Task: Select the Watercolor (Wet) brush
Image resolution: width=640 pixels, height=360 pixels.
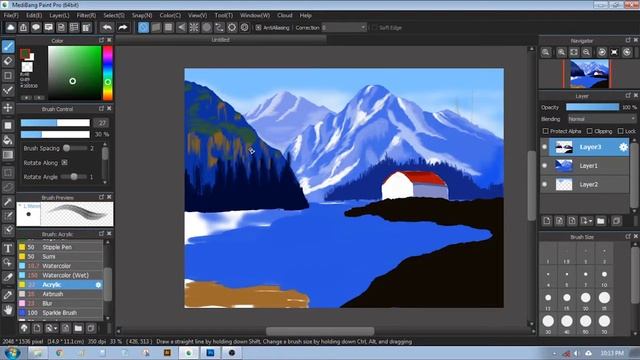Action: click(x=60, y=275)
